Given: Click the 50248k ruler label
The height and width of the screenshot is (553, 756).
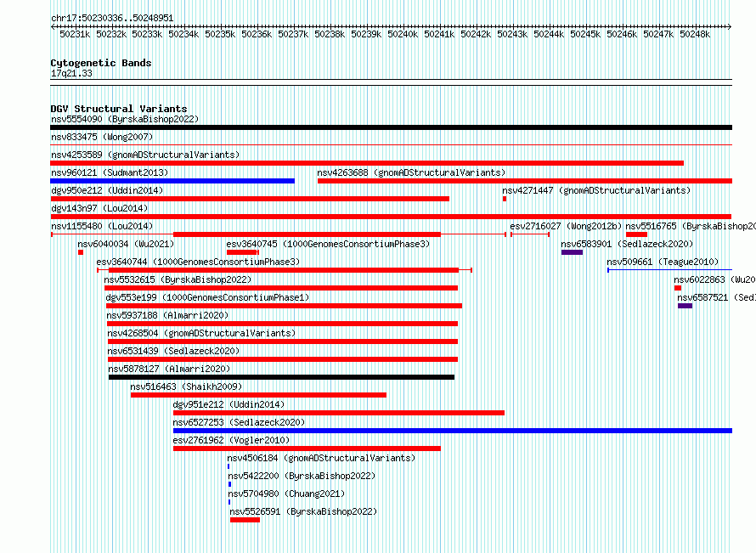Looking at the screenshot, I should 695,34.
